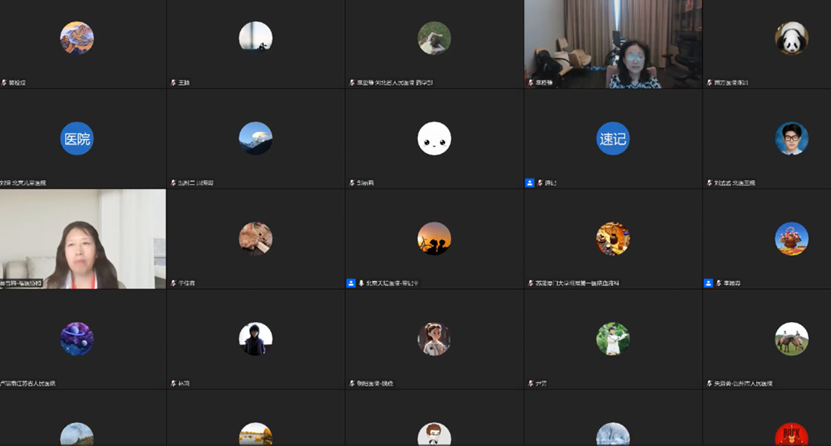Click name label under 速记 avatar
Viewport: 831px width, 446px height.
click(551, 183)
